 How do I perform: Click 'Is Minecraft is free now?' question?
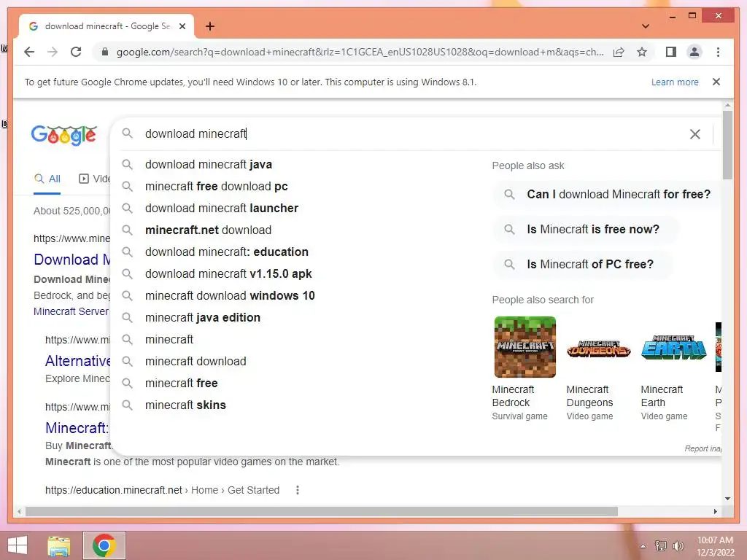[586, 229]
